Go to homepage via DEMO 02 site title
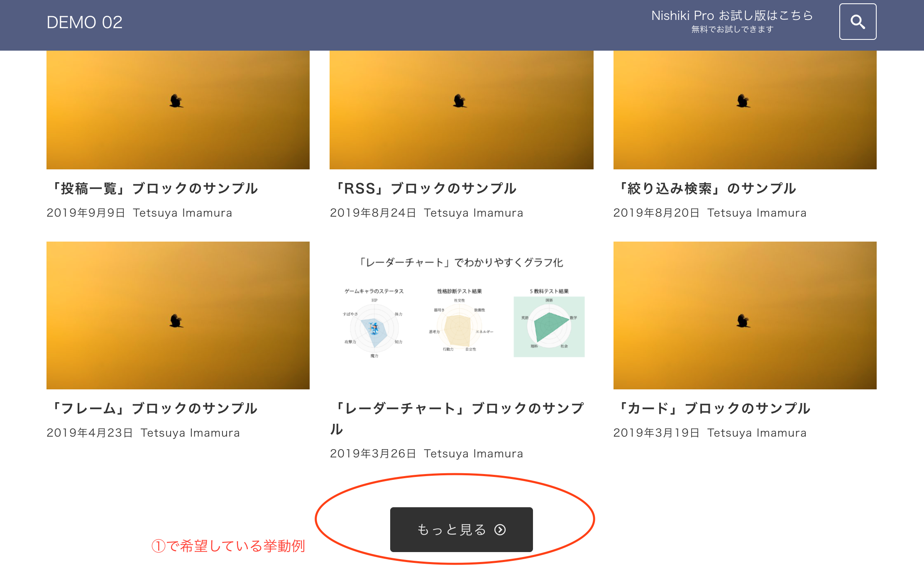This screenshot has height=572, width=924. 84,22
